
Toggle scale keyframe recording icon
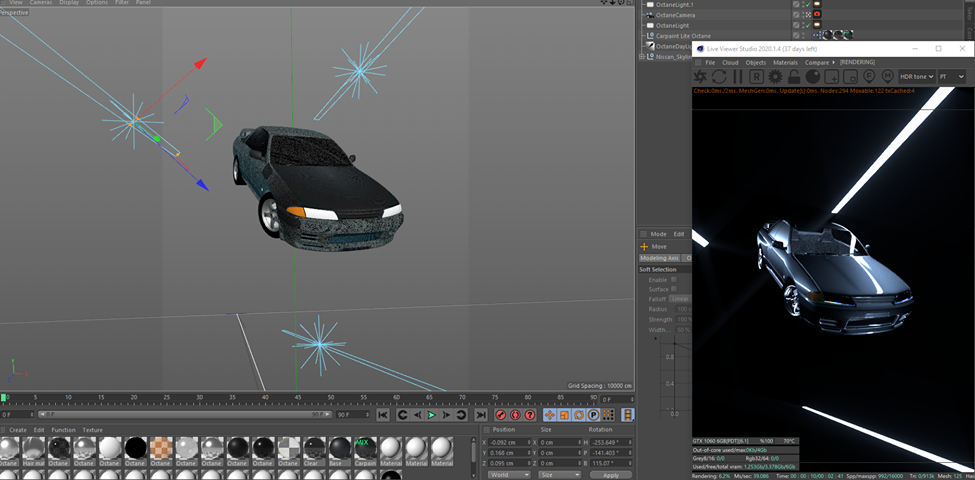coord(564,415)
